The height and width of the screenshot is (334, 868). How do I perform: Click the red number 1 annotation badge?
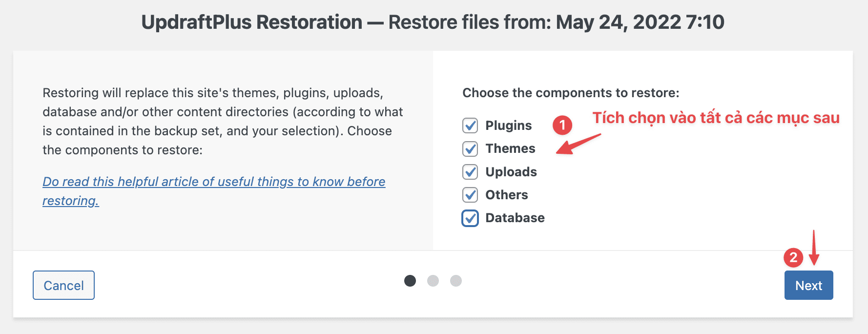[562, 125]
